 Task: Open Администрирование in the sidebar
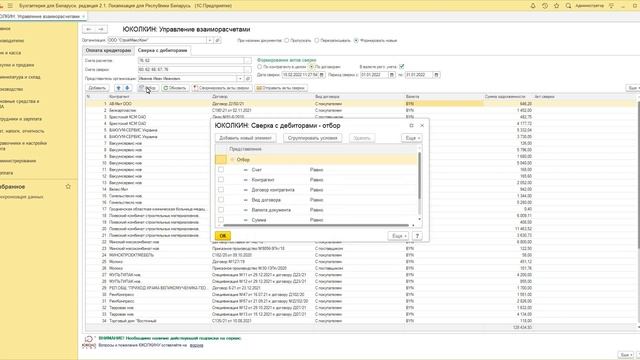pyautogui.click(x=18, y=161)
